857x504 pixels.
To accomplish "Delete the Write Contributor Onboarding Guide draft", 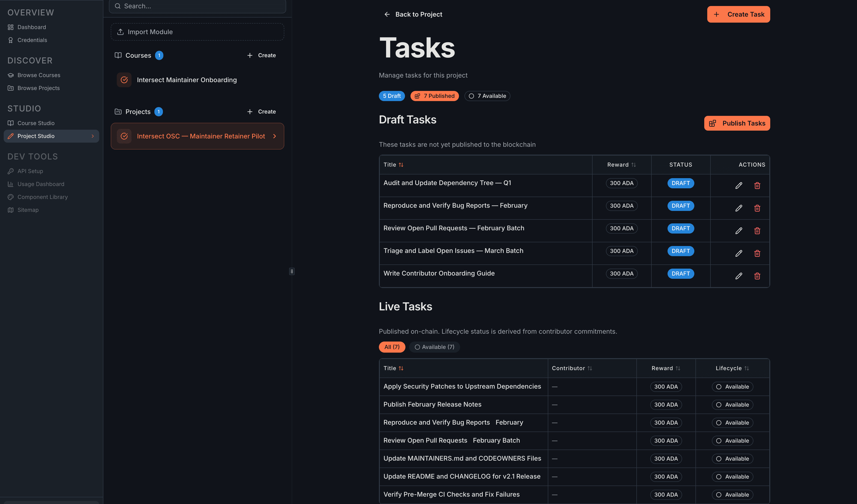I will [x=757, y=276].
